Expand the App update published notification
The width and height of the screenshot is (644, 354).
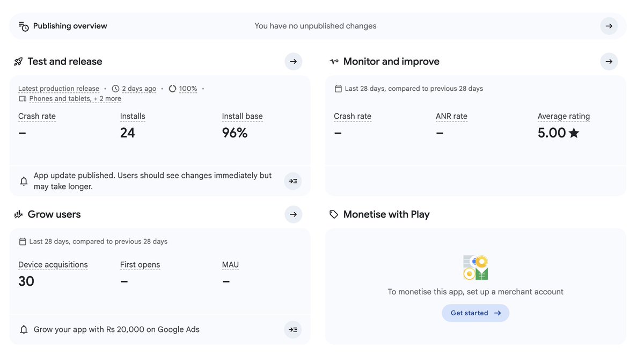tap(293, 181)
